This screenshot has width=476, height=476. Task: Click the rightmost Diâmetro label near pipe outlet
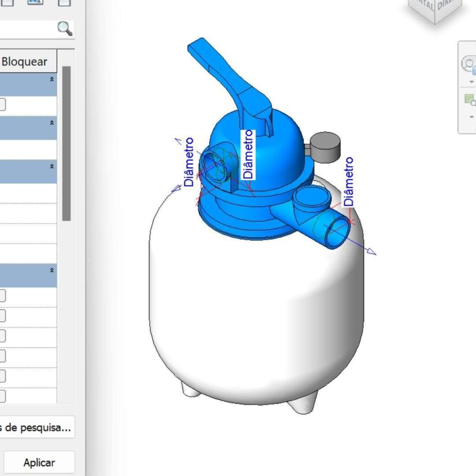click(x=349, y=181)
